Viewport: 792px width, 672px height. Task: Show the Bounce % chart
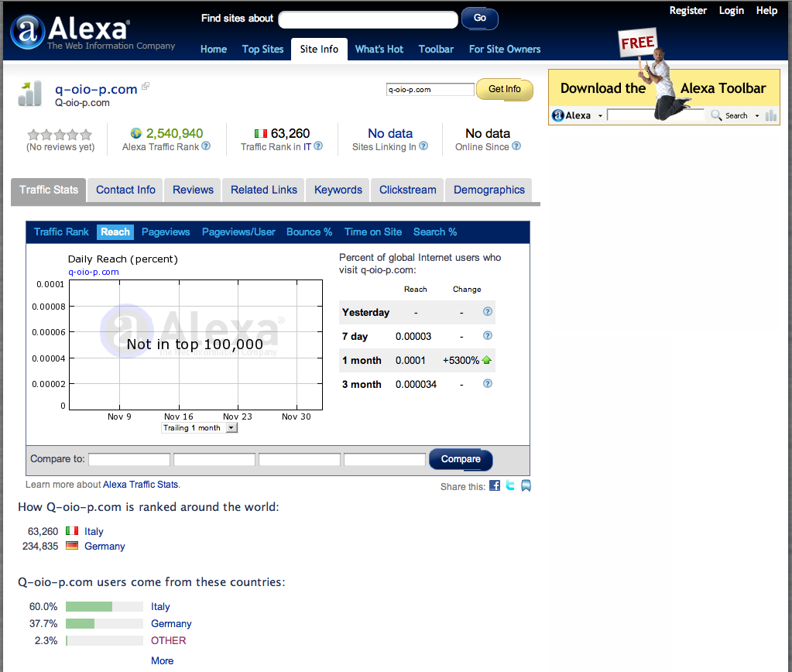tap(309, 232)
